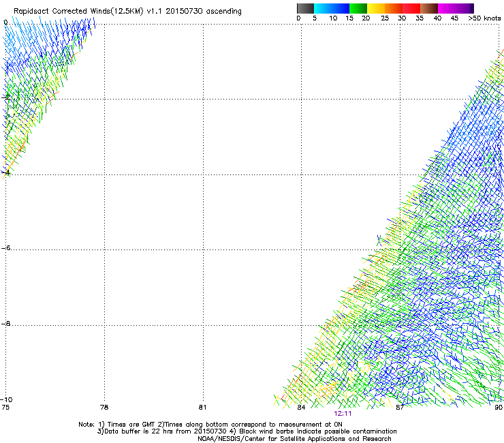Click longitude label 87 on bottom axis
Image resolution: width=504 pixels, height=443 pixels.
[x=400, y=408]
